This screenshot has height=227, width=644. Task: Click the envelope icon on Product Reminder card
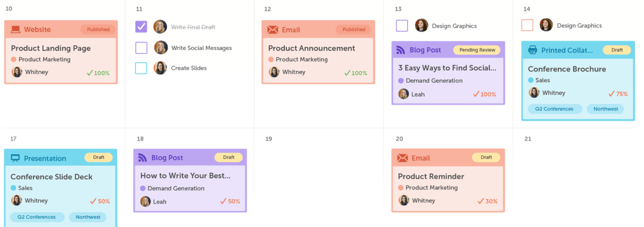402,158
